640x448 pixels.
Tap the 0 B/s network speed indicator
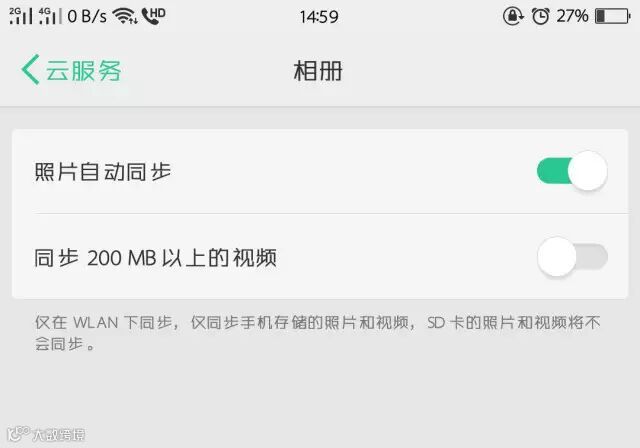(x=87, y=17)
